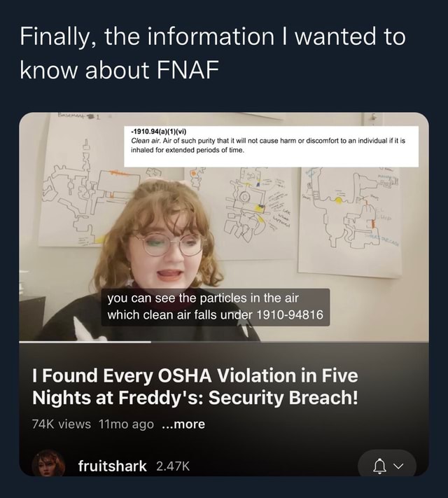The image size is (448, 498).
Task: Click the 11mo ago timestamp
Action: pyautogui.click(x=126, y=424)
